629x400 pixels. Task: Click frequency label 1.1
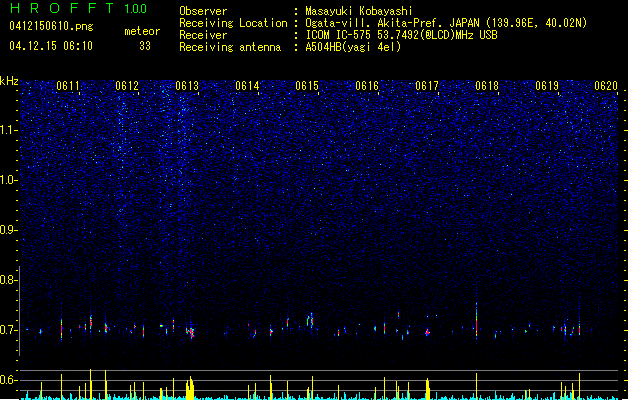(x=9, y=130)
